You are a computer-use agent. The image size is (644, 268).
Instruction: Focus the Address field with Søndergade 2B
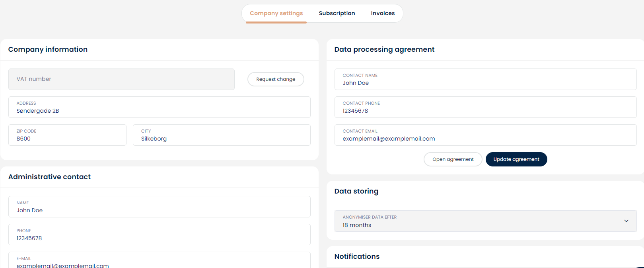159,108
